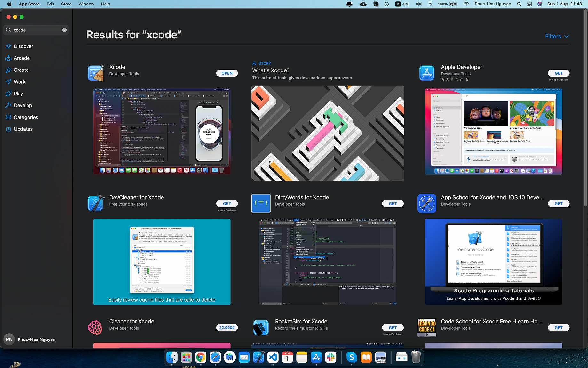The image size is (588, 368).
Task: Open the Xcode app
Action: (227, 73)
